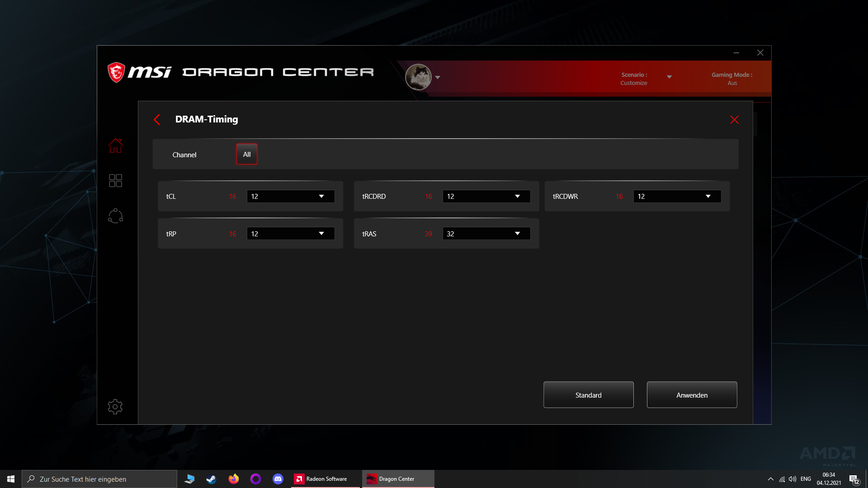
Task: Open the features grid sidebar icon
Action: [115, 181]
